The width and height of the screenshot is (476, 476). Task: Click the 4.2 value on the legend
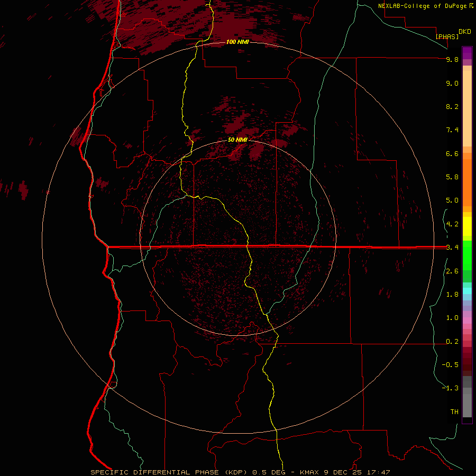click(452, 224)
